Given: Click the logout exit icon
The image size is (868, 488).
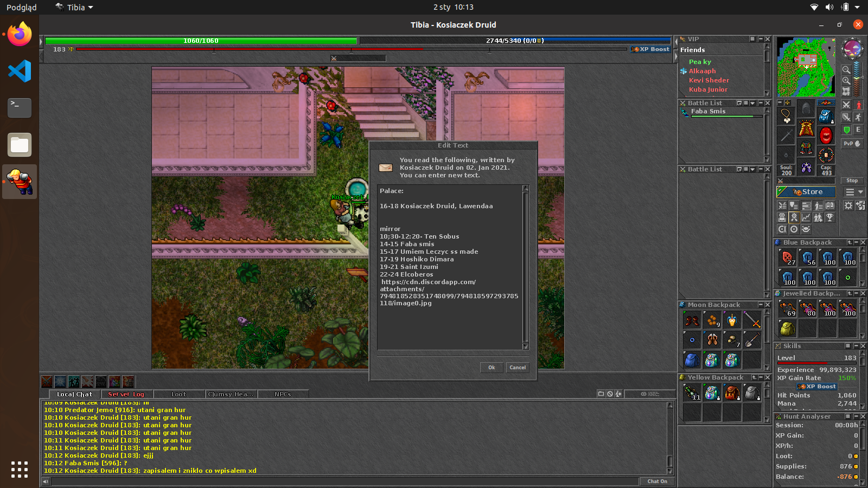Looking at the screenshot, I should click(x=860, y=206).
